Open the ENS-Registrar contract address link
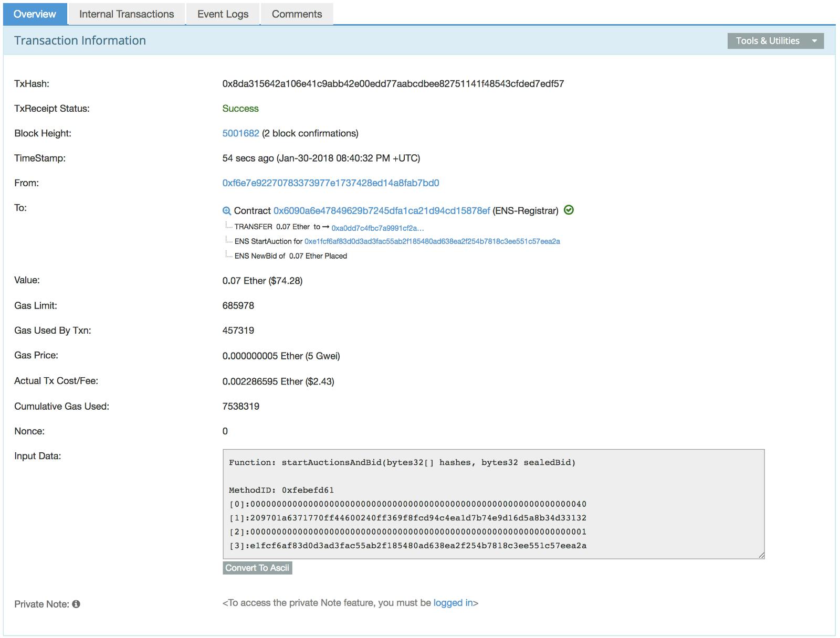The image size is (840, 638). [x=381, y=210]
